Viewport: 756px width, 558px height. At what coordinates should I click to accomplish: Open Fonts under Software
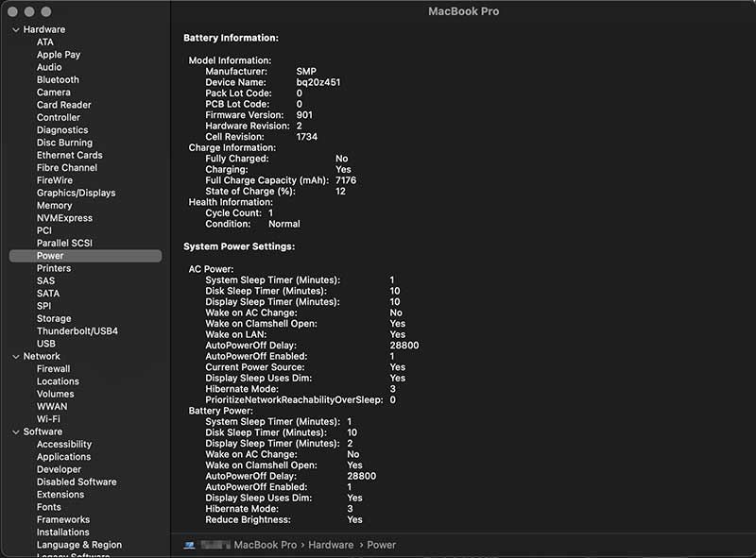point(49,507)
